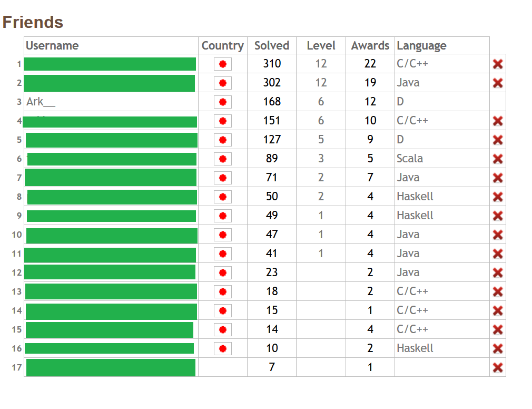Remove the friend with 14 solved
This screenshot has height=409, width=532.
[497, 330]
